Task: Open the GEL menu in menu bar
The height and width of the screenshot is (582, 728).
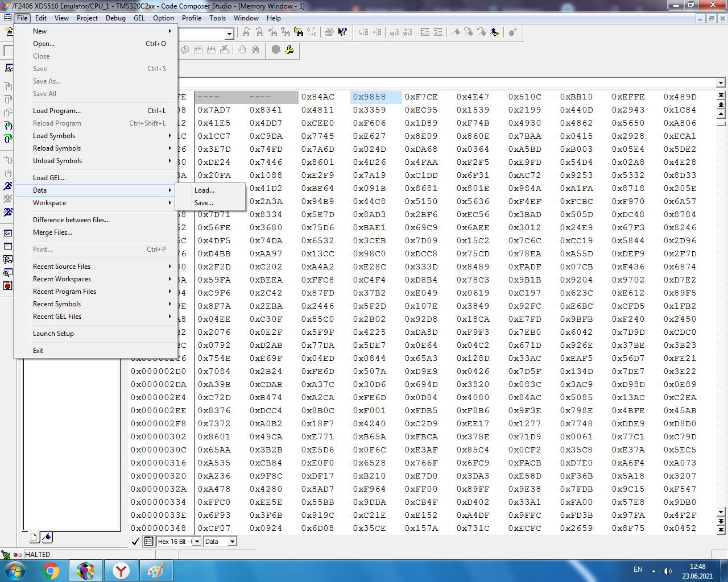Action: click(139, 18)
